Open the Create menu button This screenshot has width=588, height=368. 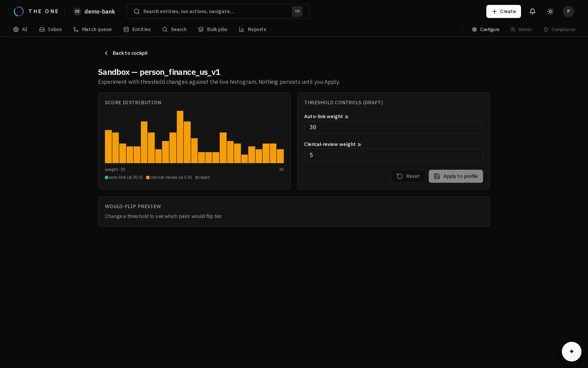pyautogui.click(x=503, y=11)
